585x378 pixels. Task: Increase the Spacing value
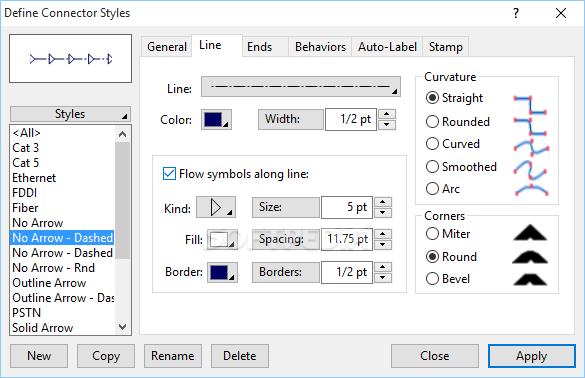coord(383,234)
